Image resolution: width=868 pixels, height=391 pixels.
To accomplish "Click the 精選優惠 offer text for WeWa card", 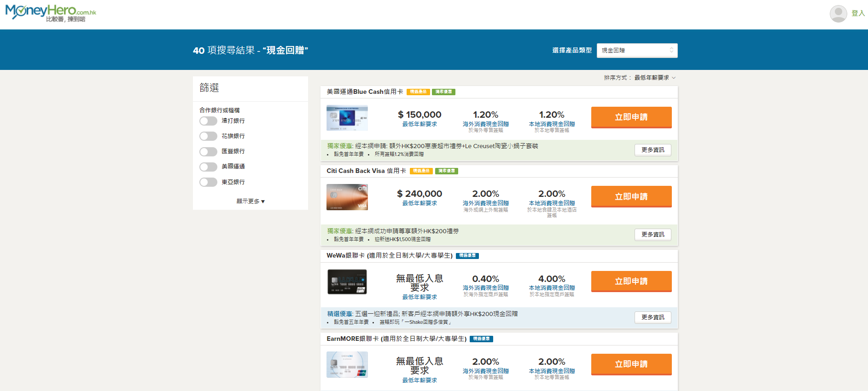I will pyautogui.click(x=422, y=314).
